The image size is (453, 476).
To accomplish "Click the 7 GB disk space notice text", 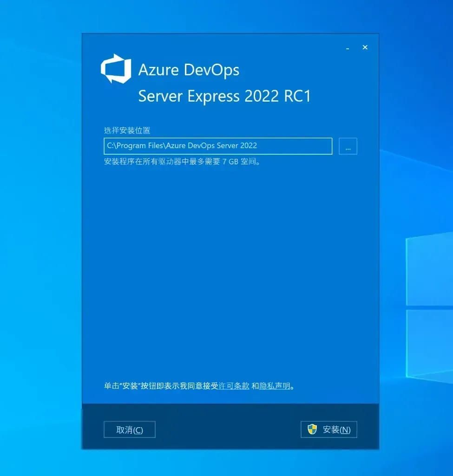I will (x=182, y=162).
